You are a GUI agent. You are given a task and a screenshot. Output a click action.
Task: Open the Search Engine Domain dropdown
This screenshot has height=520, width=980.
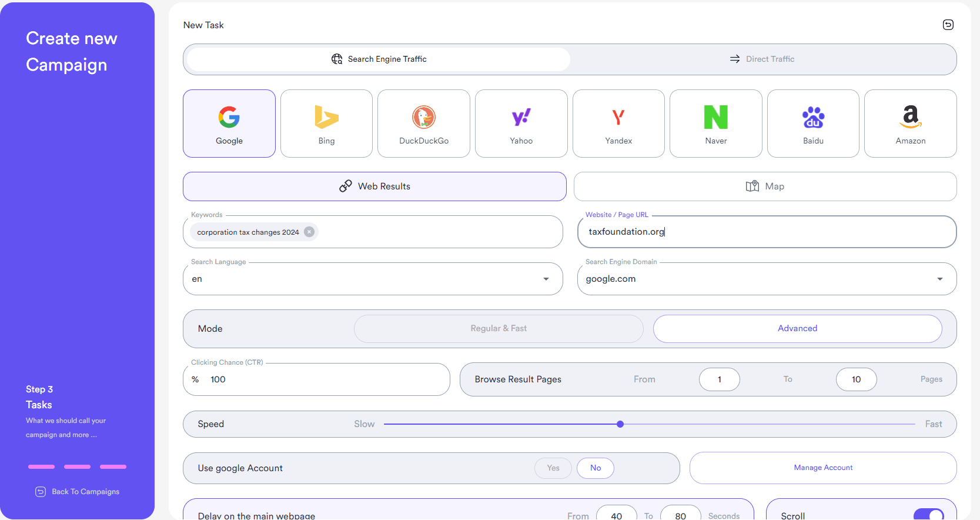(767, 279)
